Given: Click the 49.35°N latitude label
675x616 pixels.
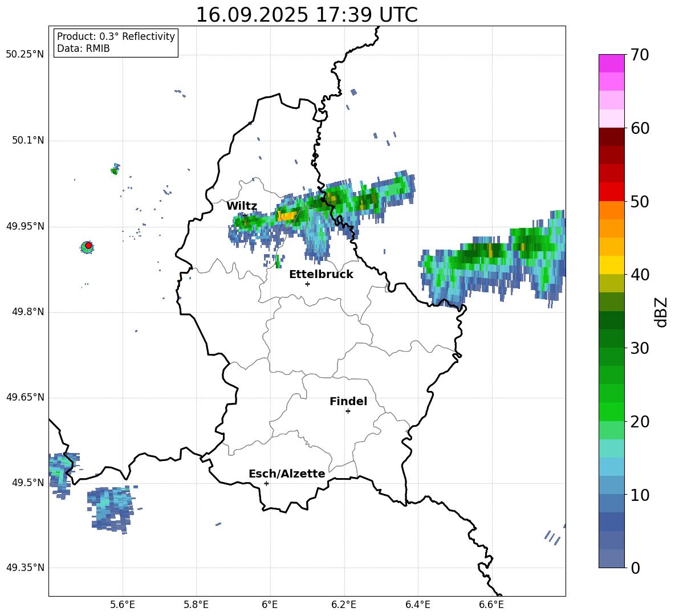Looking at the screenshot, I should click(25, 568).
